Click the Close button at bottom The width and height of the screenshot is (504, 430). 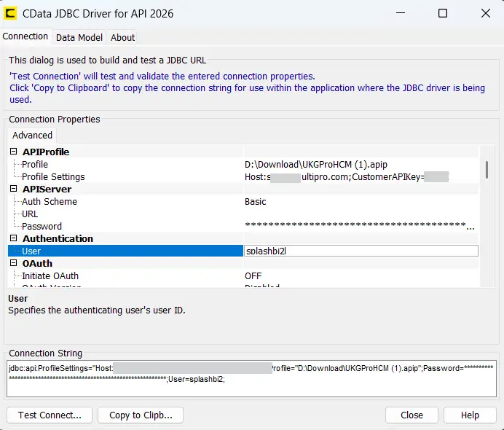(x=412, y=415)
